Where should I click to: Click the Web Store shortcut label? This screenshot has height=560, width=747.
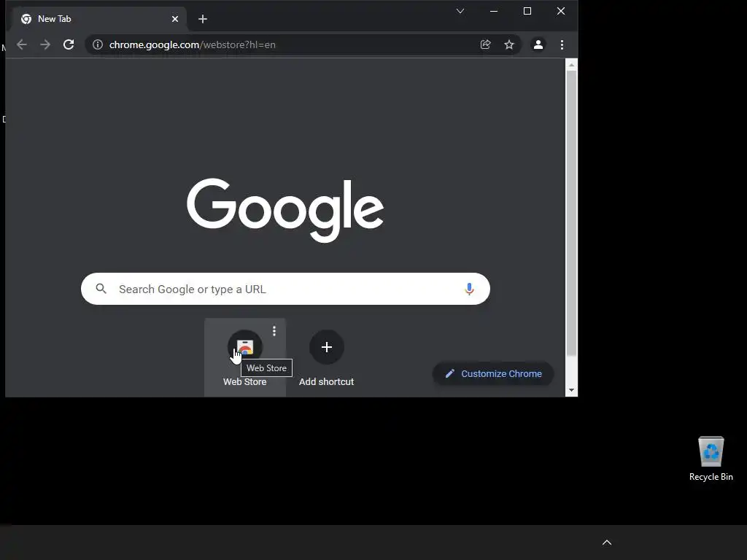(x=245, y=382)
